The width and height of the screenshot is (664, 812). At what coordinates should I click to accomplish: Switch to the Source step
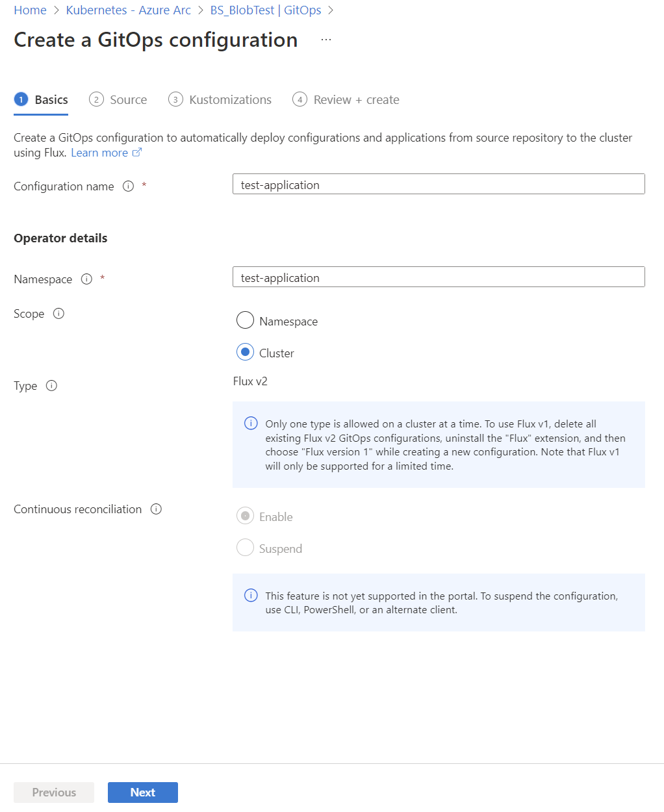click(127, 99)
